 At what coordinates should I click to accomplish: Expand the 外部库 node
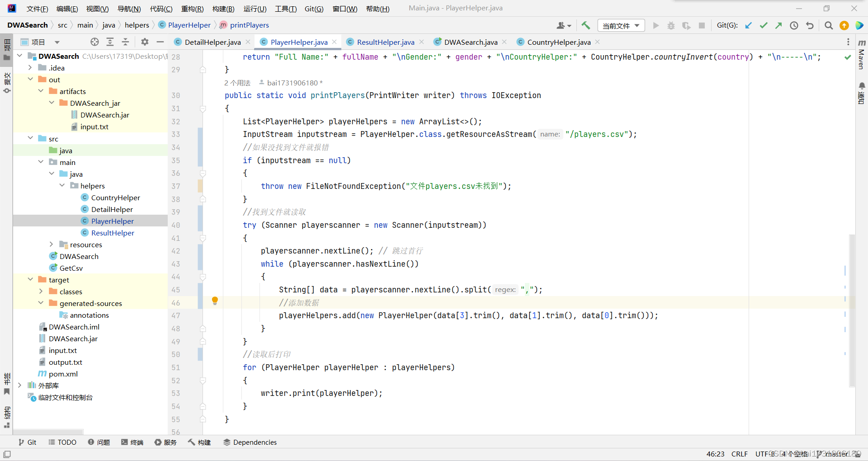click(x=19, y=385)
